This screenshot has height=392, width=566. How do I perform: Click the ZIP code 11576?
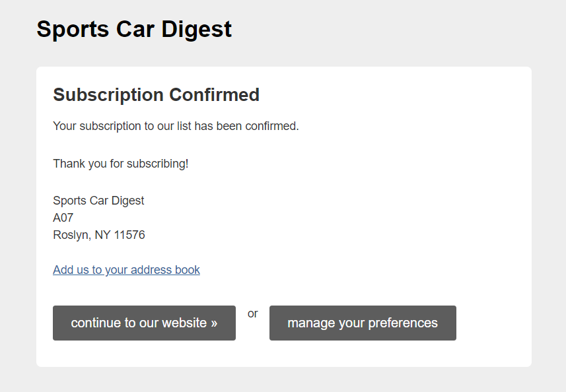tap(129, 235)
